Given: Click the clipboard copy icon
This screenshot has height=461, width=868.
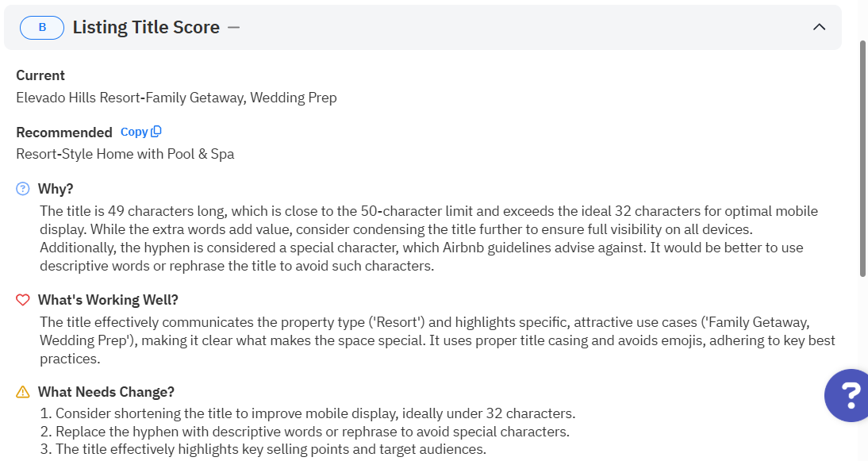Looking at the screenshot, I should point(156,132).
